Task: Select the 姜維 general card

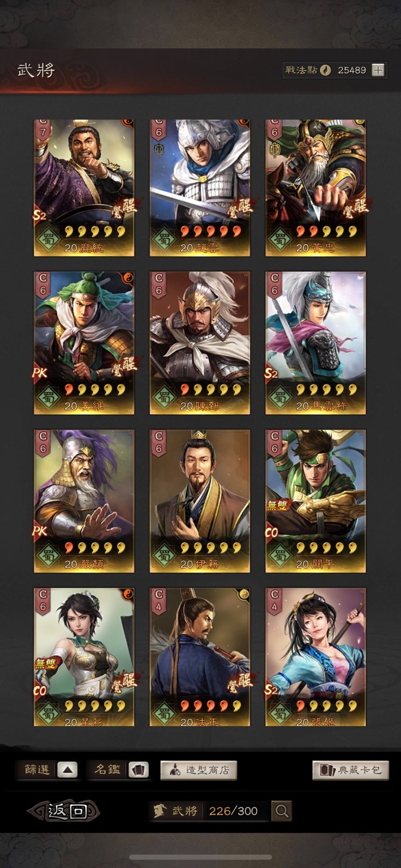Action: [84, 343]
